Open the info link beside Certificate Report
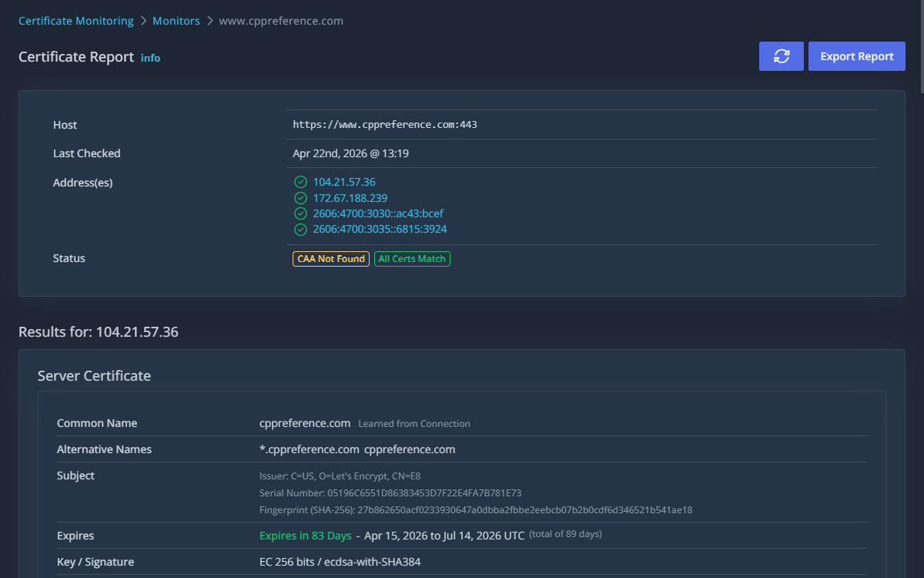The image size is (924, 578). click(150, 58)
